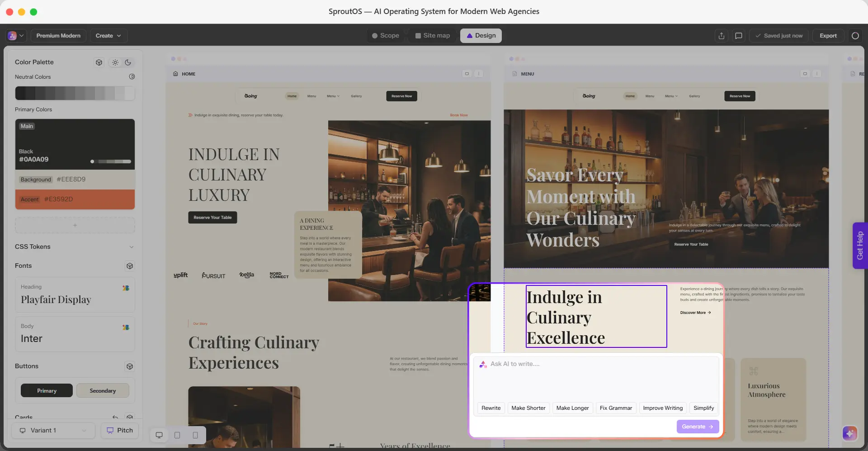Click Gallery nav item in MENU page

694,96
